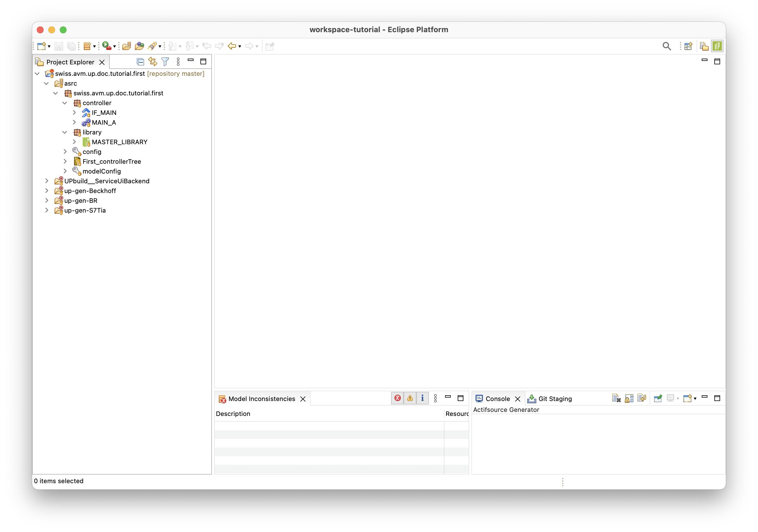Screen dimensions: 758x532
Task: Open the New wizard dropdown arrow
Action: (49, 47)
